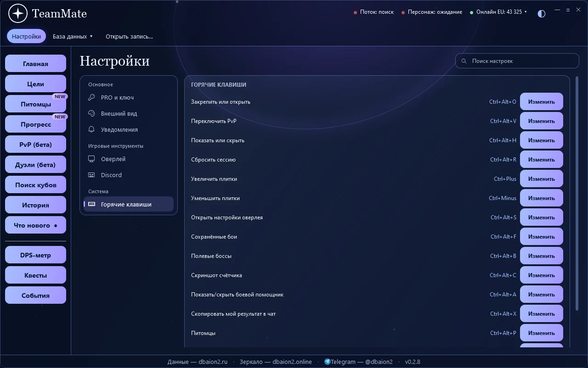Open the Питомцы section in the sidebar

(35, 104)
